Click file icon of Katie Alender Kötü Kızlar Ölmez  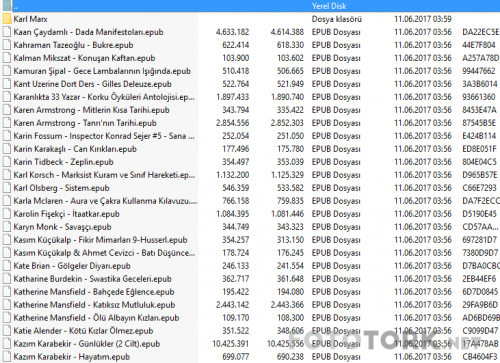pyautogui.click(x=7, y=331)
